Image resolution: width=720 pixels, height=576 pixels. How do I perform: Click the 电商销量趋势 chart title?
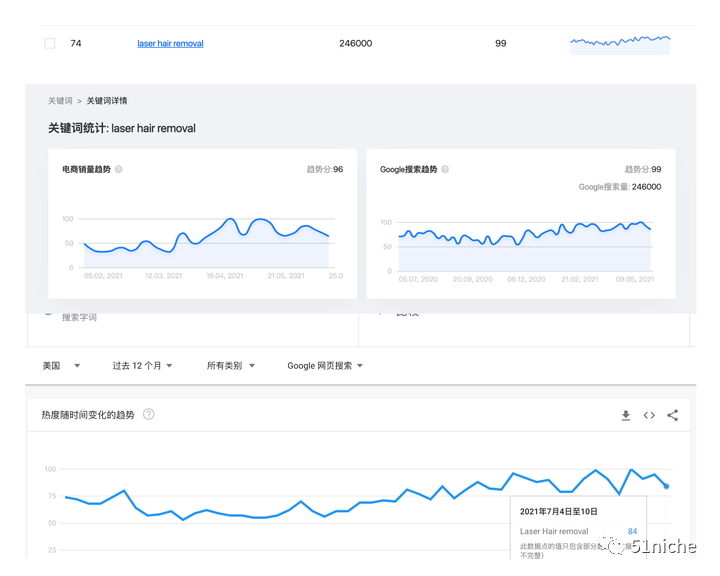tap(86, 169)
